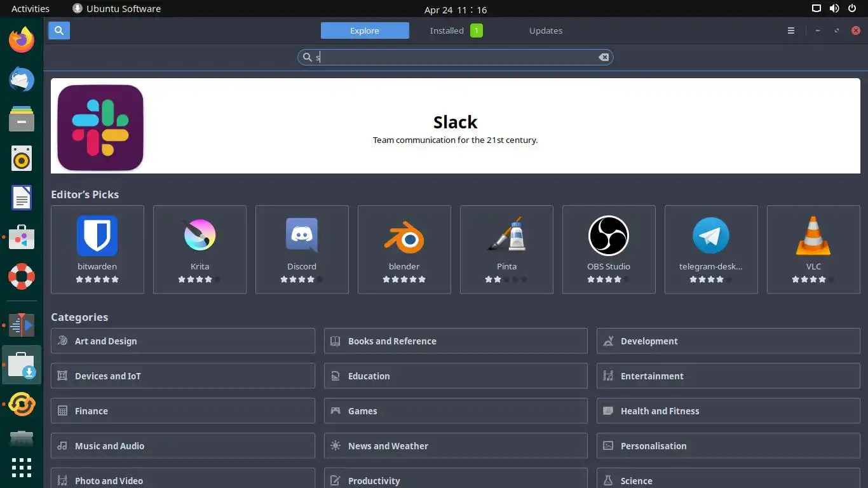Open the Development category
This screenshot has width=868, height=488.
(x=728, y=341)
